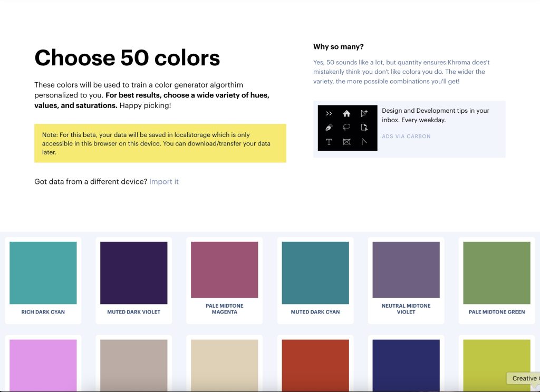
Task: Click the ADS VIA CARBON link
Action: coord(406,136)
